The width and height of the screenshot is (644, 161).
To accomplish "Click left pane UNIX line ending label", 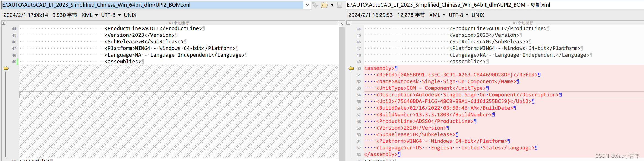I will tap(130, 15).
